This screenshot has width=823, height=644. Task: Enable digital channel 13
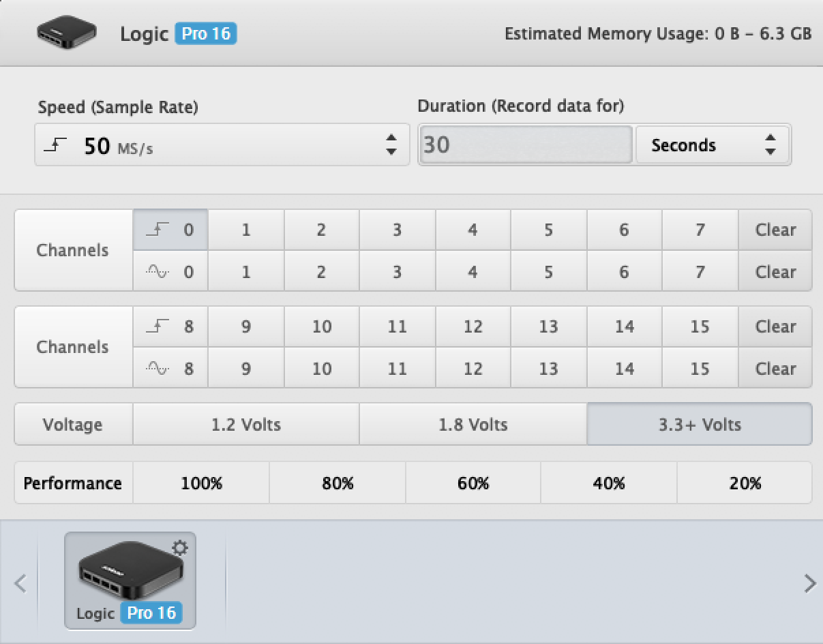coord(548,326)
